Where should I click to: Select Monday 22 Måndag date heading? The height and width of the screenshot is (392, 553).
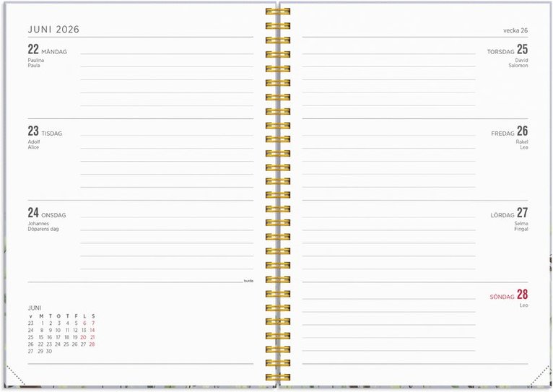click(47, 51)
